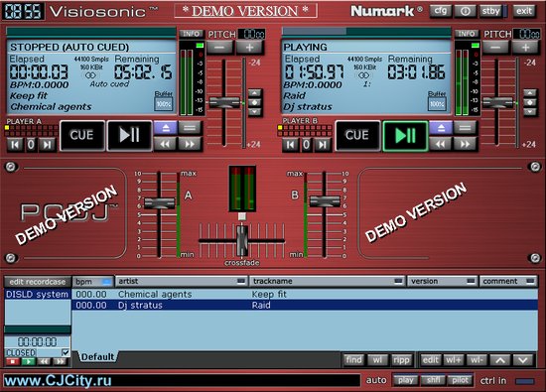The width and height of the screenshot is (546, 392).
Task: Toggle the CLOSED checkbox
Action: click(66, 352)
